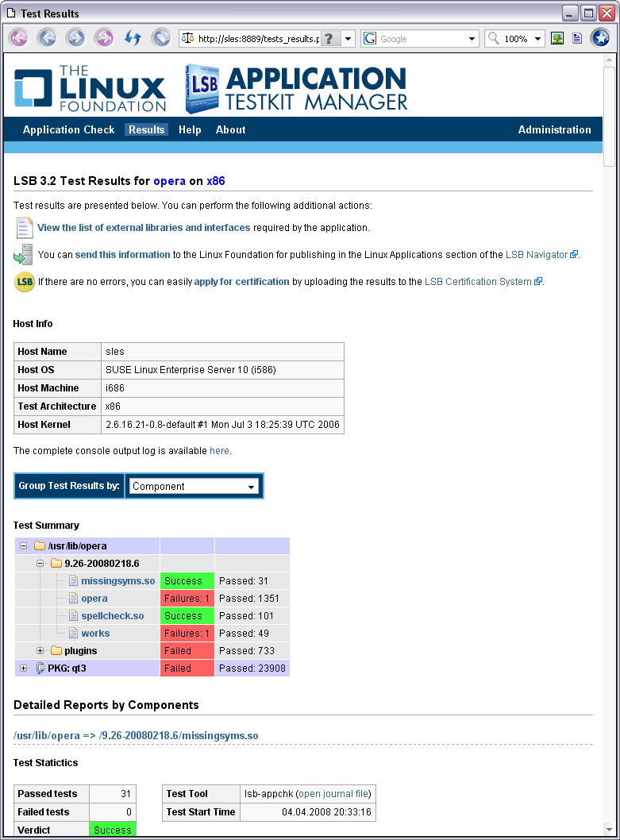Click the 'Failures: 1' cell in works row

click(187, 634)
